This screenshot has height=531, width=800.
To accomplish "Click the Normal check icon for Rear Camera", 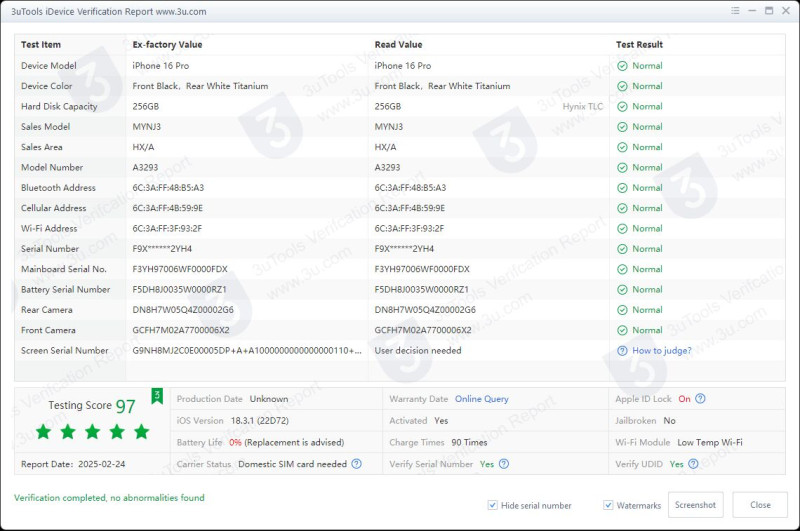I will tap(622, 310).
